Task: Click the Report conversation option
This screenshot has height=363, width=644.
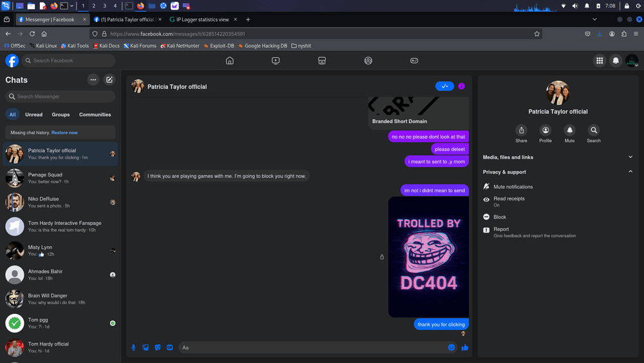Action: 558,232
